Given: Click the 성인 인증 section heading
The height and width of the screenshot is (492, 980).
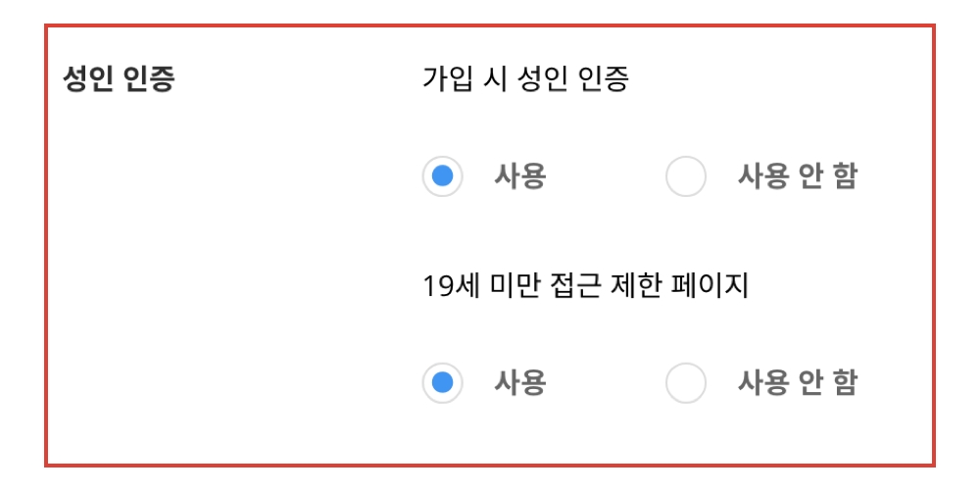Looking at the screenshot, I should tap(118, 79).
